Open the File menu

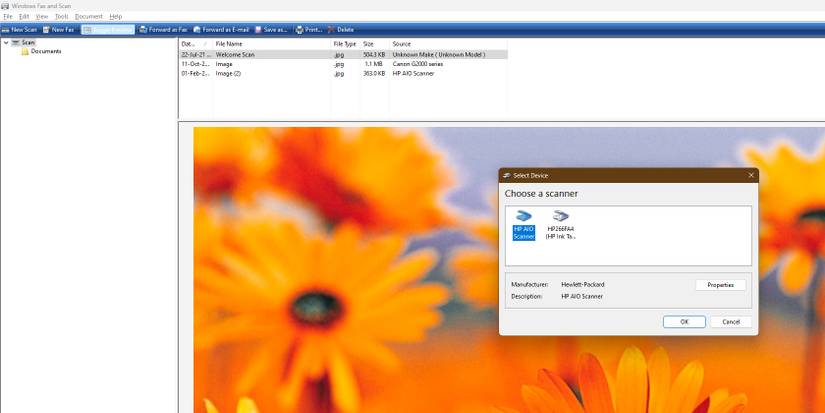pos(7,17)
